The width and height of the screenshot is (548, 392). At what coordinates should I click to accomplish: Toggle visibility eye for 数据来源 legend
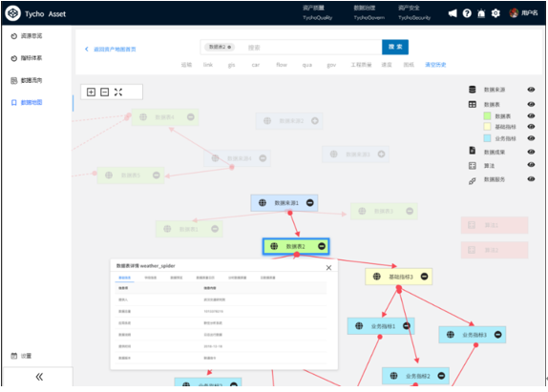click(x=531, y=90)
